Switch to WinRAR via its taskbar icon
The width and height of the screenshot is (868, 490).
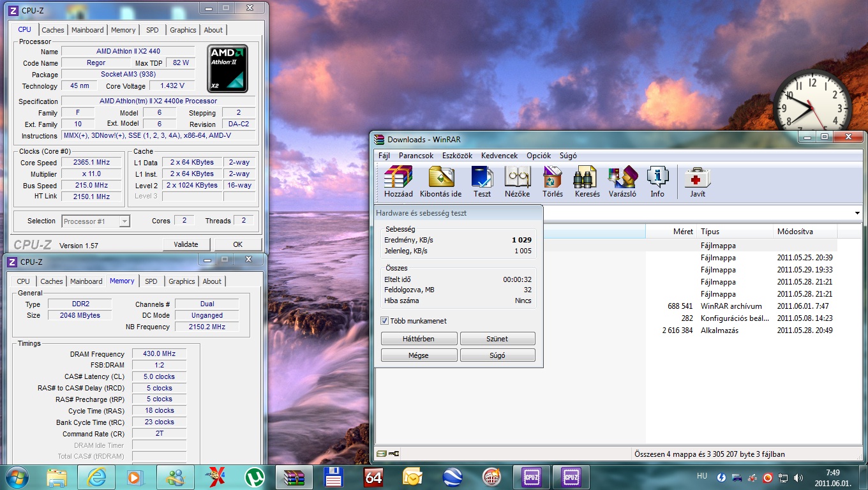click(x=294, y=477)
